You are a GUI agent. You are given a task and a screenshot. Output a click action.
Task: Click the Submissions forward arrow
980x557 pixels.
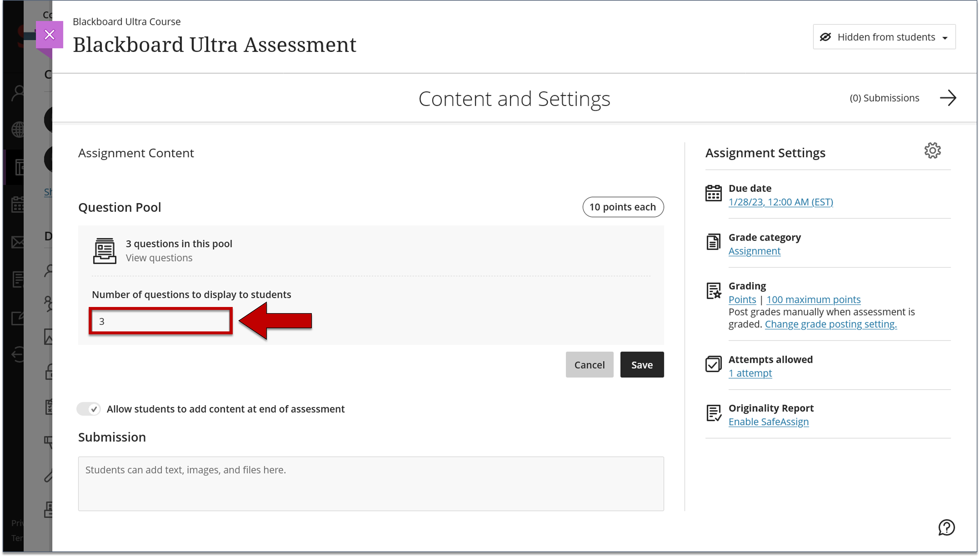(949, 98)
